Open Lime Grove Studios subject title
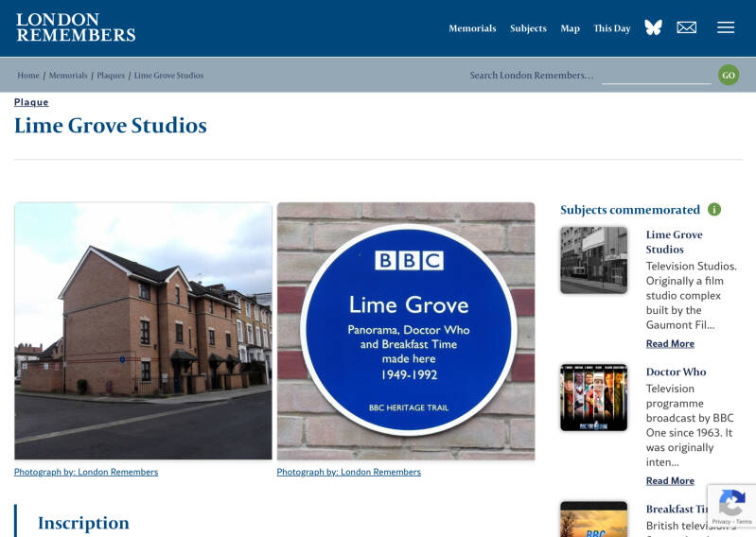756x537 pixels. tap(674, 242)
